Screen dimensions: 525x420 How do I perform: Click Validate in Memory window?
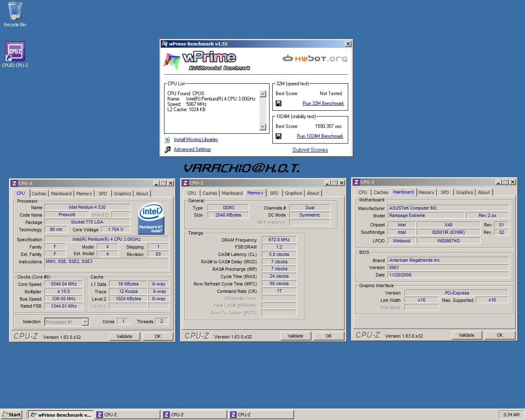295,336
